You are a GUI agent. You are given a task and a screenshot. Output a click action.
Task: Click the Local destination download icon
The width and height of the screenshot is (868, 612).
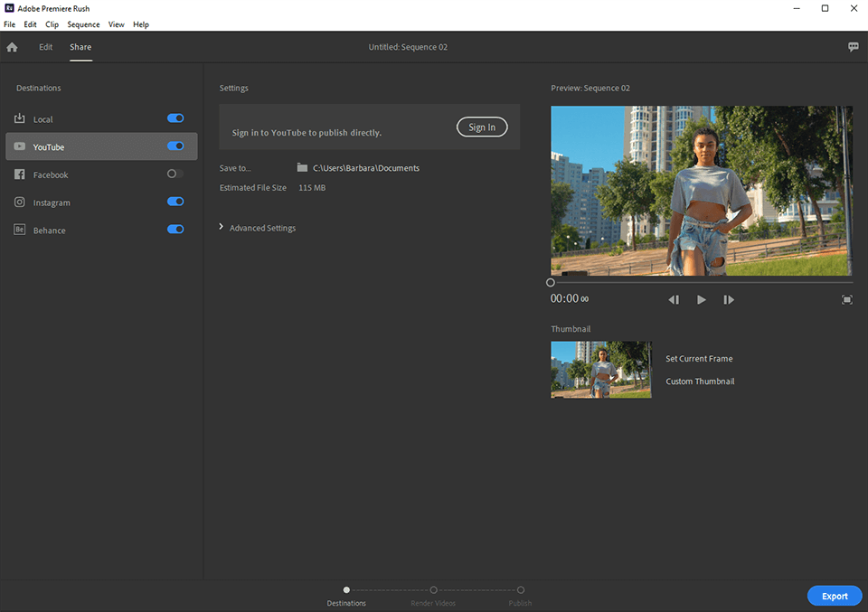(x=19, y=118)
